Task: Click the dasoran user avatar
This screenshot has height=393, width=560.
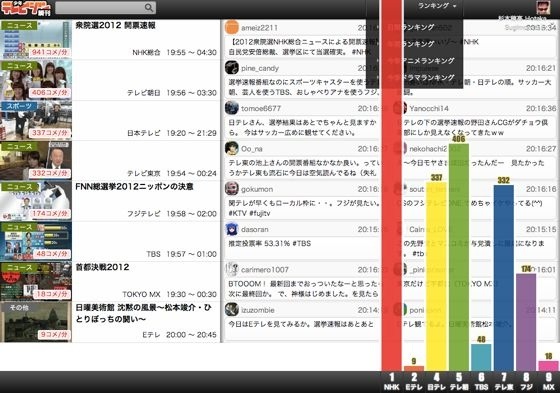Action: (231, 229)
